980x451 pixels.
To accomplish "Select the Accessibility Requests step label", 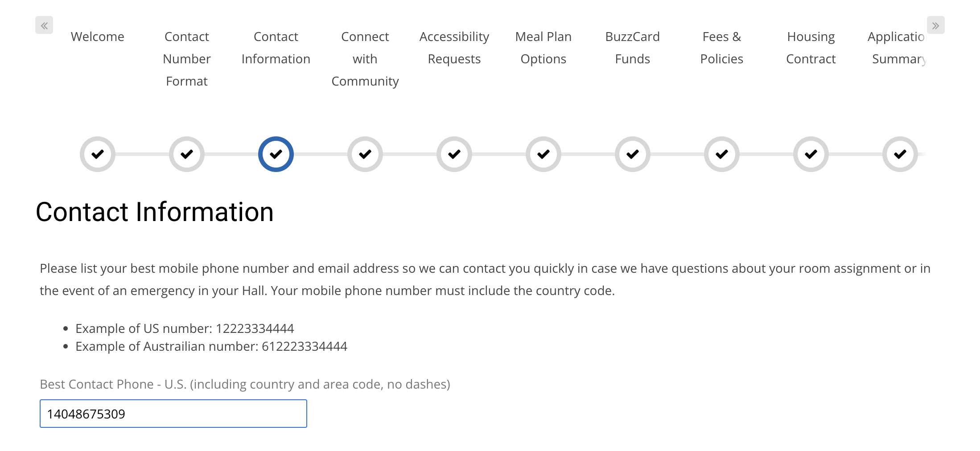I will point(454,48).
